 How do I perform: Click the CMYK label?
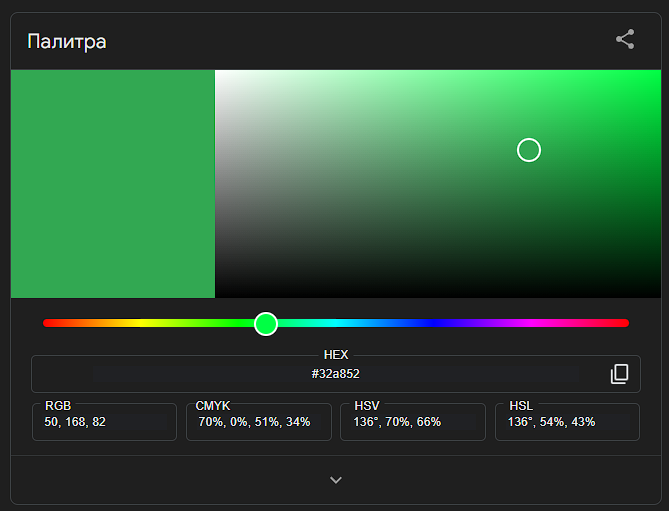(212, 406)
